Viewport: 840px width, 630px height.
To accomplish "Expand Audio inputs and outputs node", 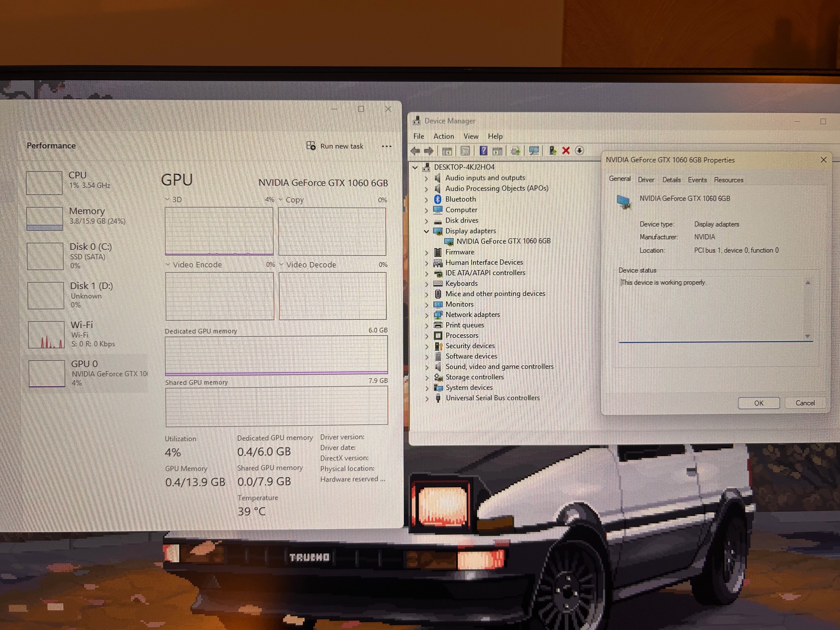I will click(426, 178).
